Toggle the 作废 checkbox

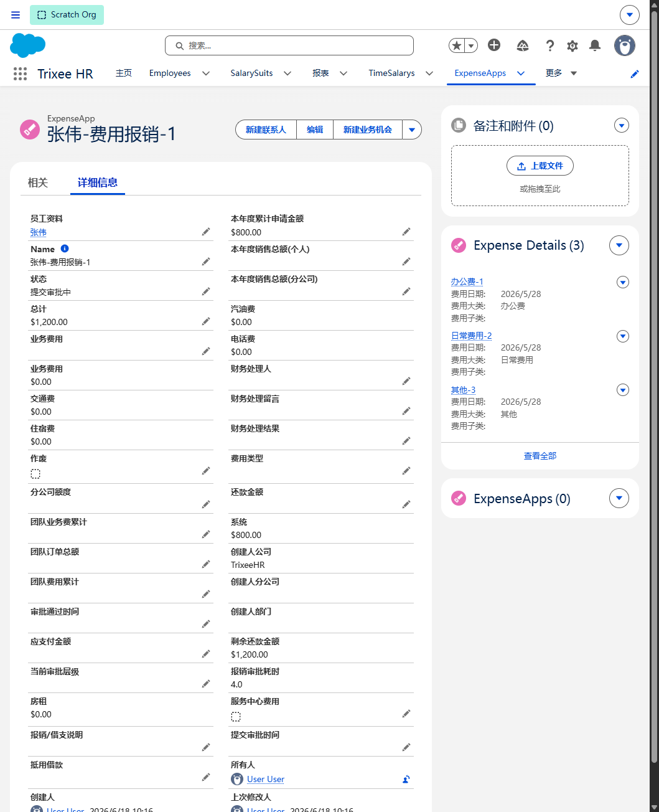(x=35, y=474)
